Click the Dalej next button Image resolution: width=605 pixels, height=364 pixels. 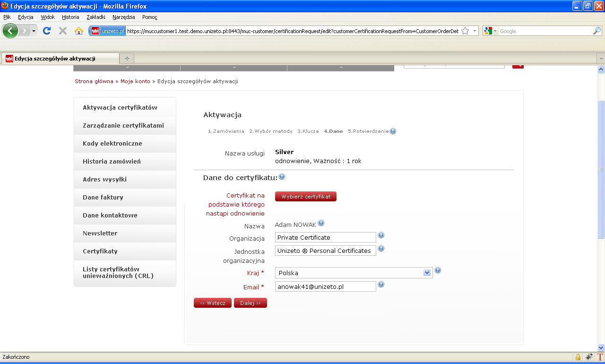(251, 303)
